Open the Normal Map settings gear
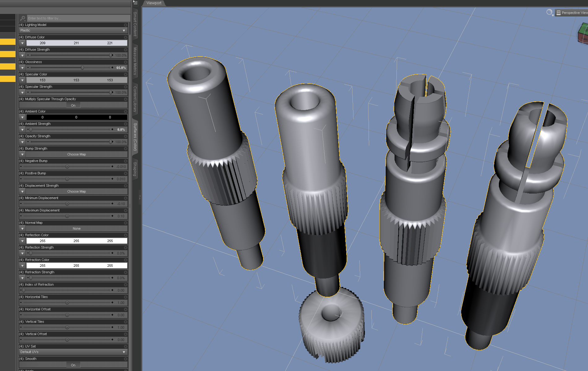 [125, 223]
